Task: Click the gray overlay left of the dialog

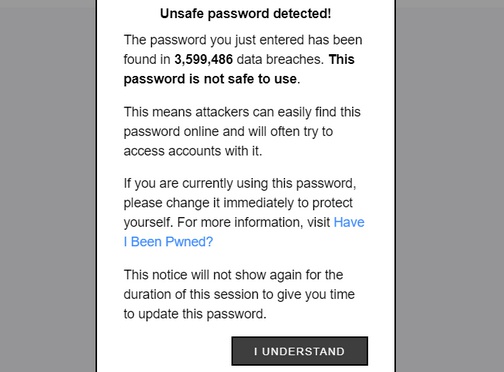Action: 48,186
